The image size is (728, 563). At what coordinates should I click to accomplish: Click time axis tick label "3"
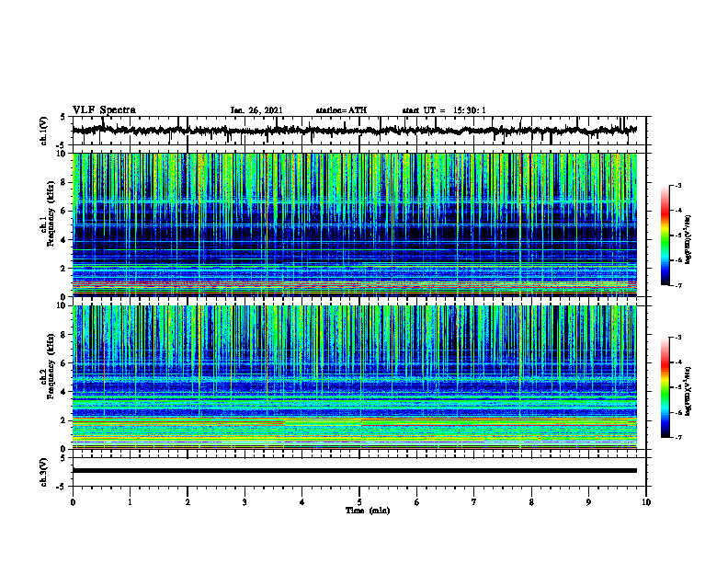pyautogui.click(x=245, y=502)
